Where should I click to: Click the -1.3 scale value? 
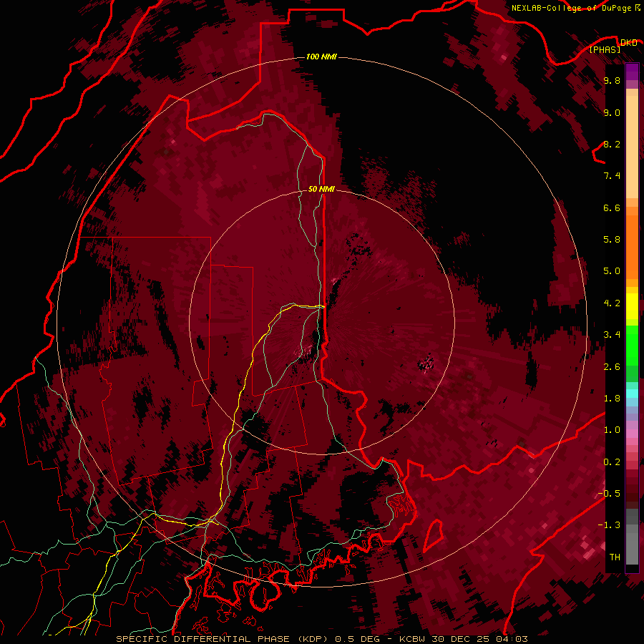pyautogui.click(x=609, y=525)
